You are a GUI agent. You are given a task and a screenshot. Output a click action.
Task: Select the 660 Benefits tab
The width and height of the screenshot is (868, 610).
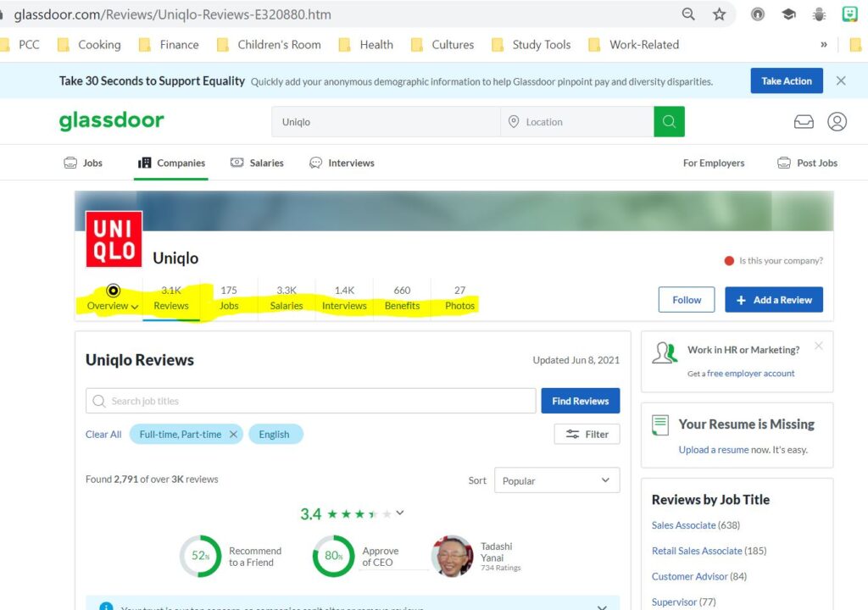(402, 299)
